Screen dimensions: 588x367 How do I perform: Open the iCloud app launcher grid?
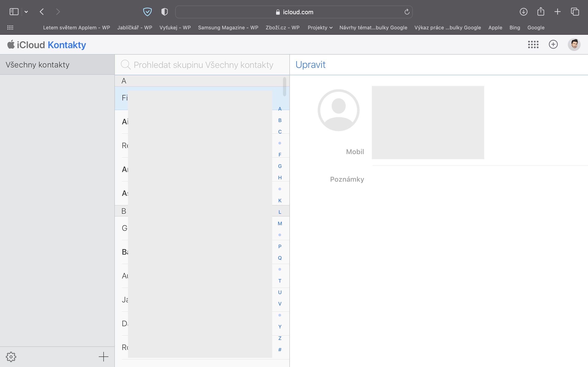click(533, 44)
